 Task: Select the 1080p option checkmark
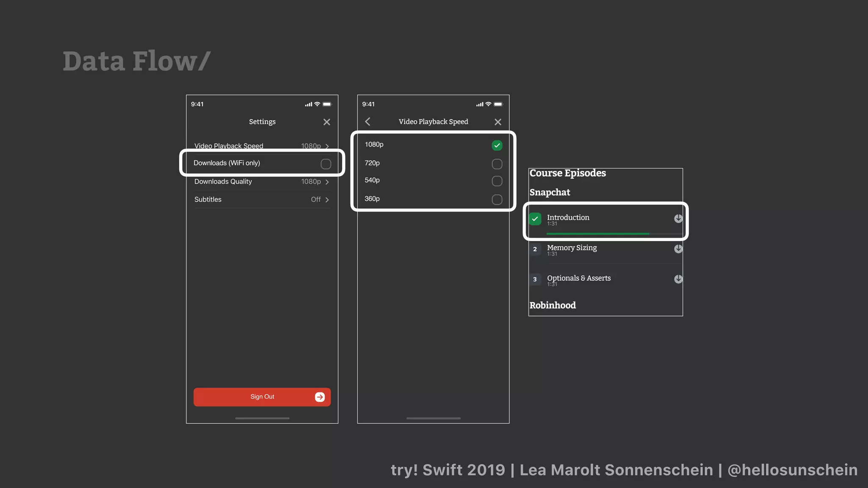(497, 145)
